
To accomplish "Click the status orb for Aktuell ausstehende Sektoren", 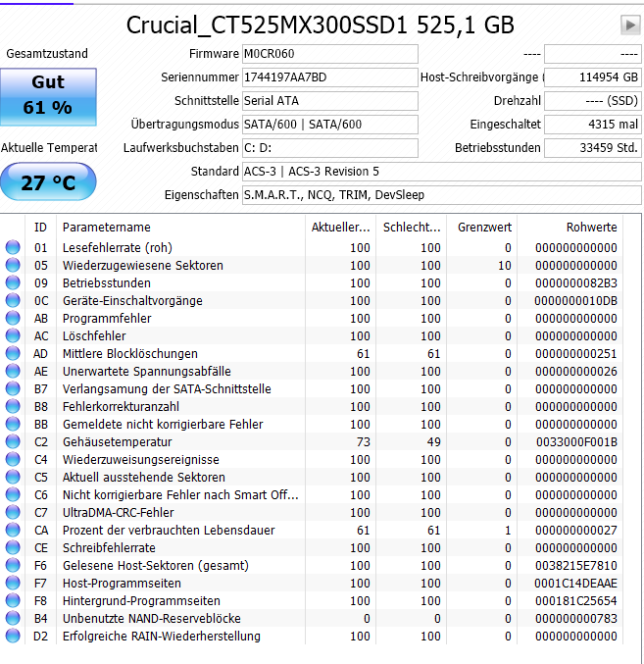I will coord(13,477).
